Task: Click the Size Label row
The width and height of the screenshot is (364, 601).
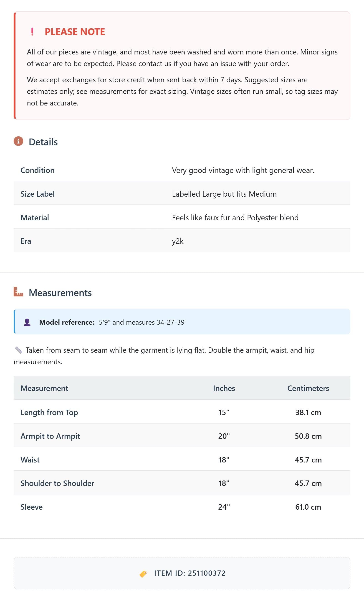Action: pos(182,194)
